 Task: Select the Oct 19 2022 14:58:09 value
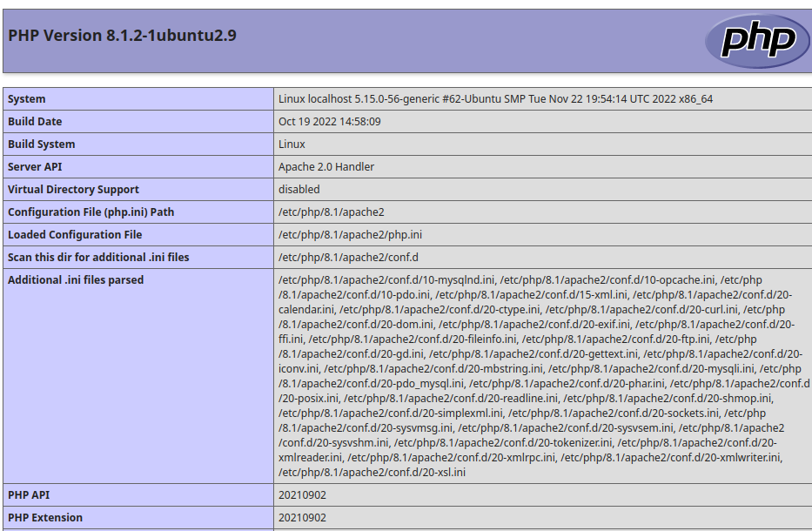(329, 122)
